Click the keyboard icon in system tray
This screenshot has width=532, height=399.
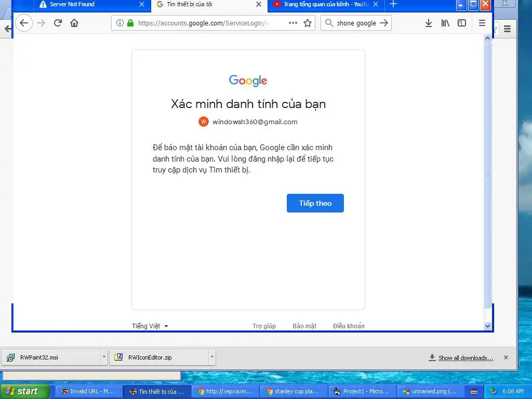(474, 392)
